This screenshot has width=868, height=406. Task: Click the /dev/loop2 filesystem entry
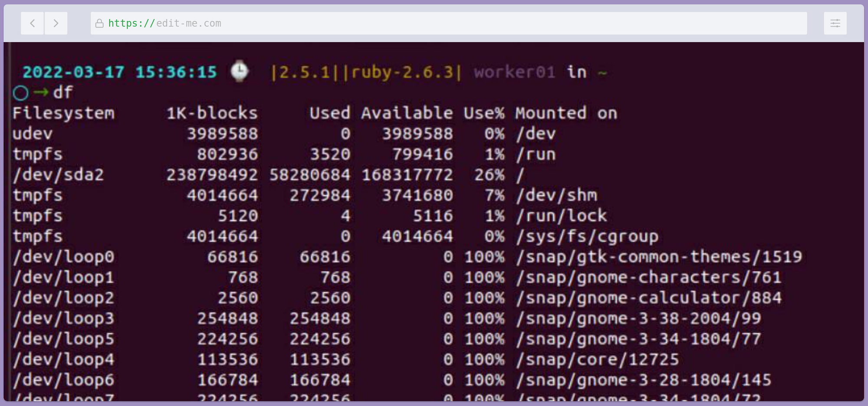tap(63, 298)
